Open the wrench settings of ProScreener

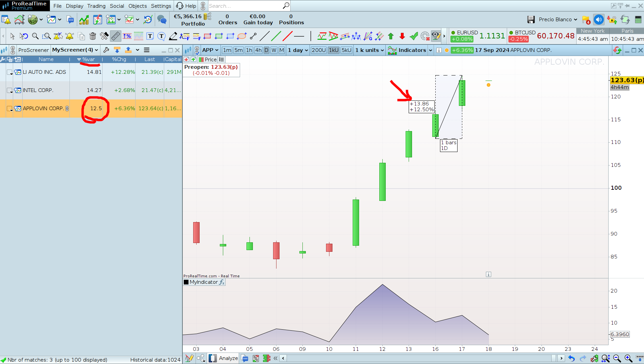pyautogui.click(x=106, y=50)
